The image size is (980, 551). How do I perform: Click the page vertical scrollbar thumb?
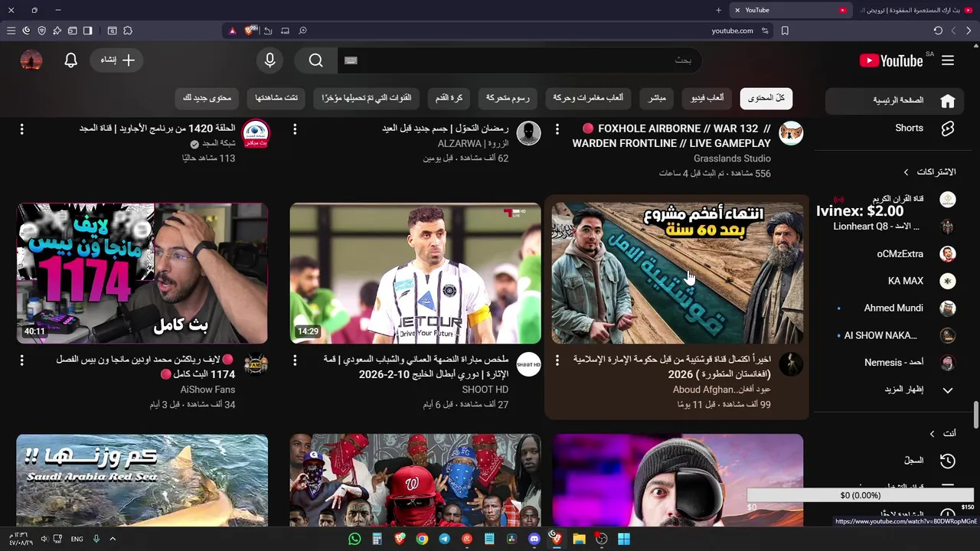[x=976, y=415]
